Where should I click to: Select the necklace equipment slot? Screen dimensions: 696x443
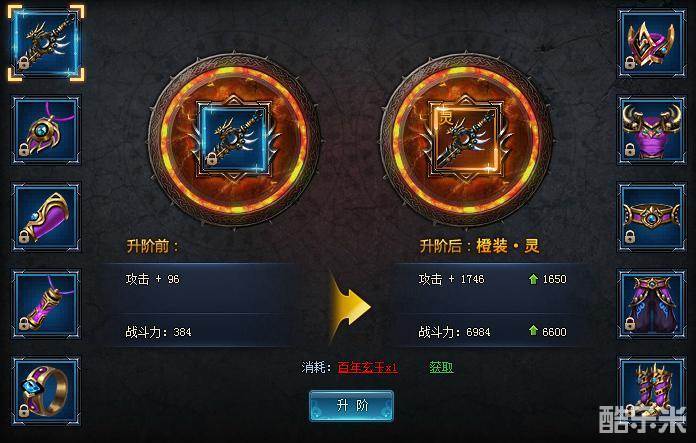[x=46, y=131]
